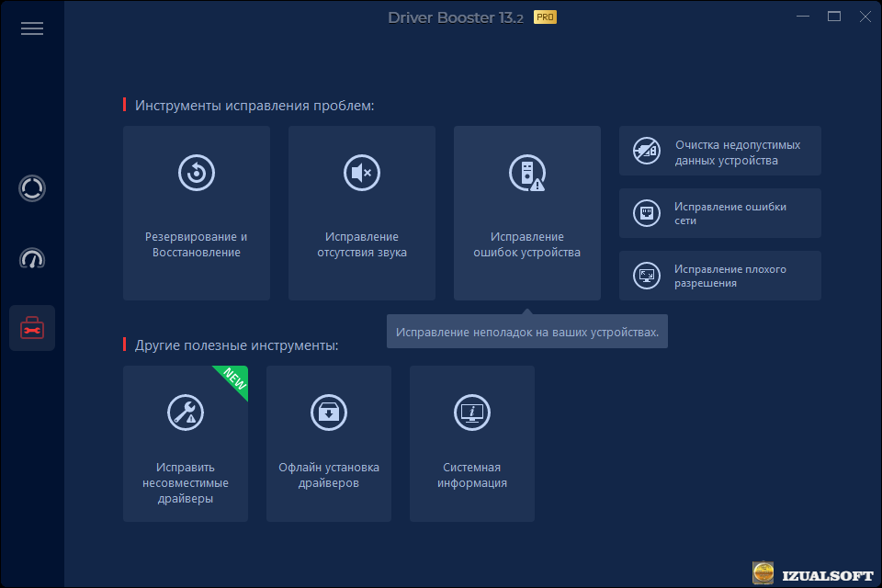Select the red toolbox tools tab

pos(32,328)
